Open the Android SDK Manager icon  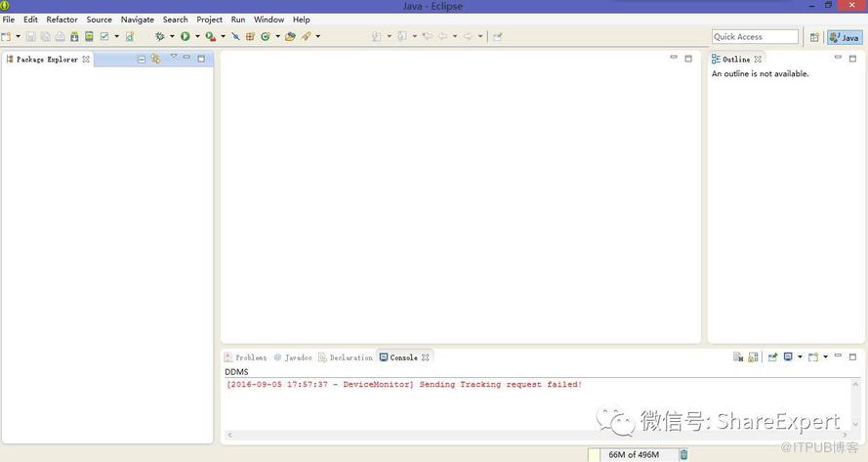tap(74, 36)
